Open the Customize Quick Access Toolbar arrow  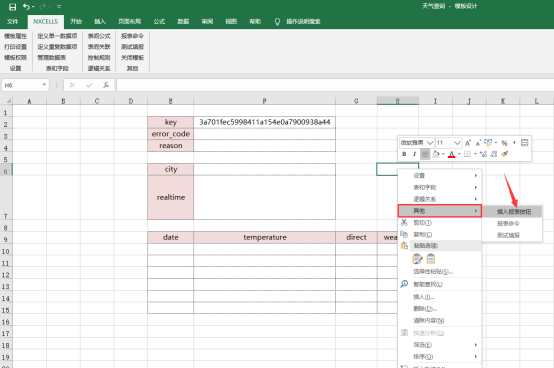(59, 7)
